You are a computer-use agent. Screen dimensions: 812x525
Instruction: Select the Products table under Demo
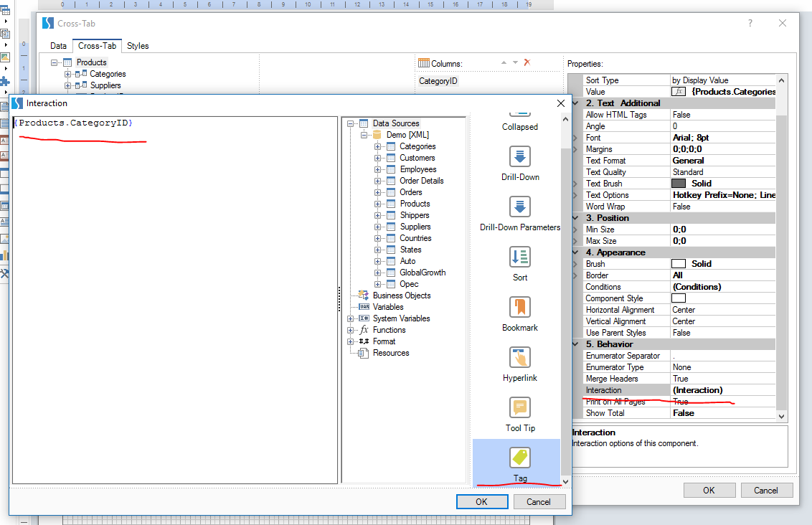tap(415, 204)
